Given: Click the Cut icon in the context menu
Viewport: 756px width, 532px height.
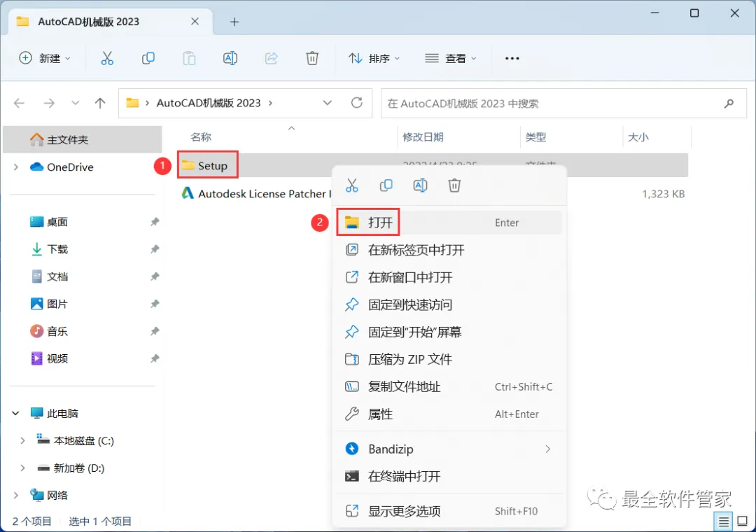Looking at the screenshot, I should [x=352, y=185].
